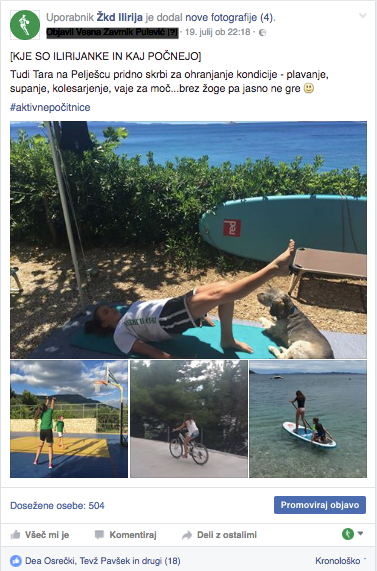Open the basketball court photo thumbnail
This screenshot has width=377, height=571.
pyautogui.click(x=69, y=419)
